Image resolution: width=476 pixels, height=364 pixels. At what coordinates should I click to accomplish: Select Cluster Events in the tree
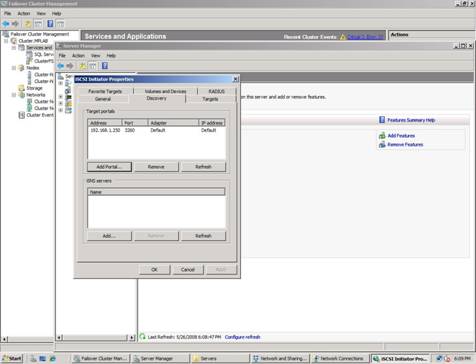click(40, 115)
